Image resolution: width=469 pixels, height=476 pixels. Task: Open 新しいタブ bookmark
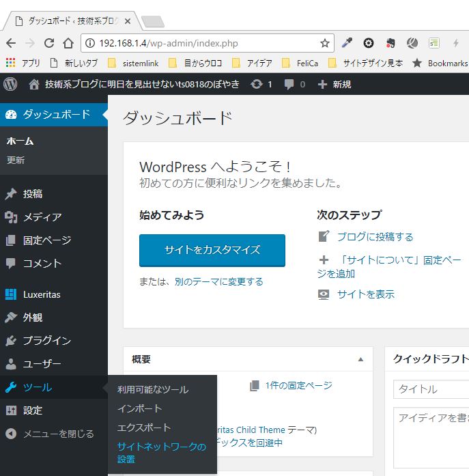tap(74, 63)
